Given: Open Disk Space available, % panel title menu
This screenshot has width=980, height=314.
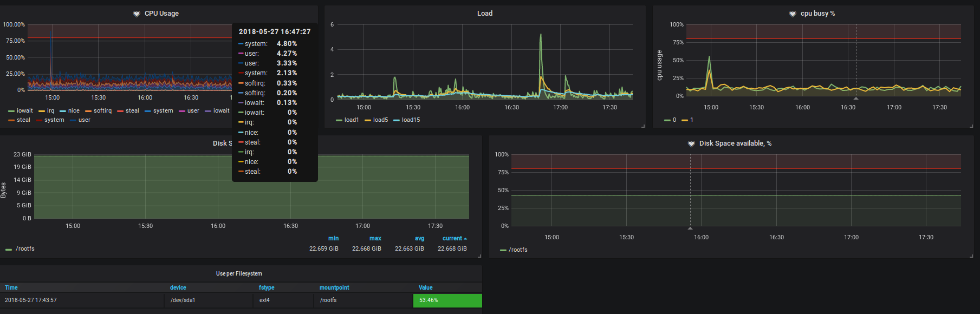Looking at the screenshot, I should click(x=735, y=143).
